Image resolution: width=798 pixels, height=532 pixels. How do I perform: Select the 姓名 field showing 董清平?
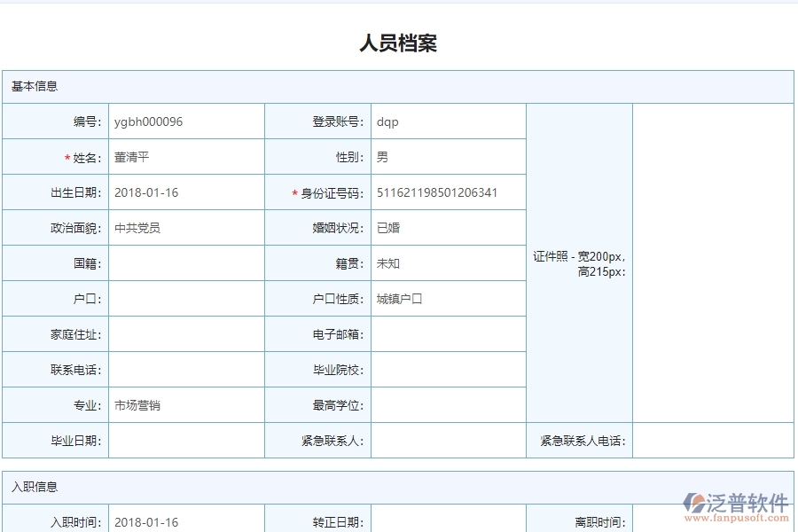point(185,157)
